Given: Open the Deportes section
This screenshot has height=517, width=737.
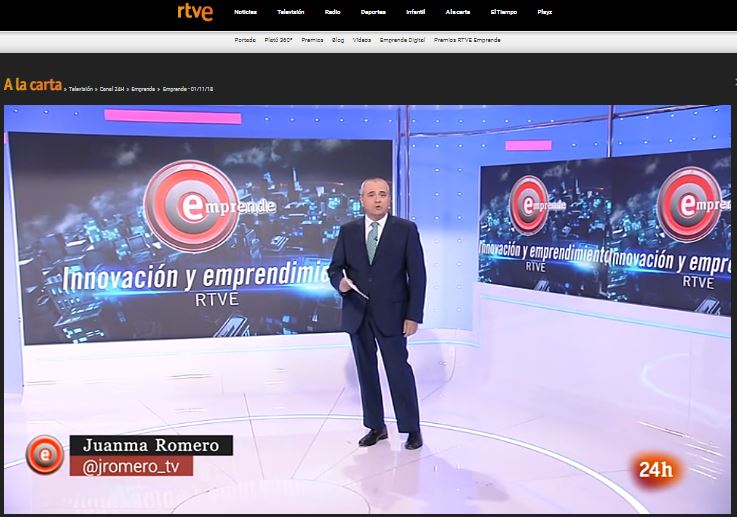Looking at the screenshot, I should [374, 12].
